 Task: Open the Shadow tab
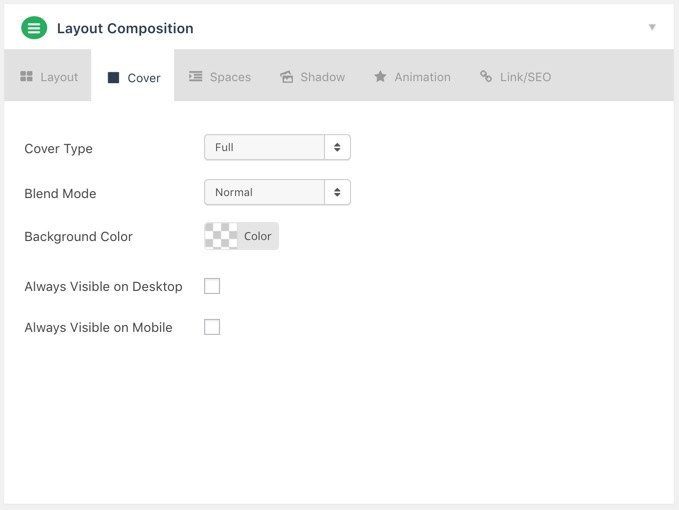tap(312, 77)
